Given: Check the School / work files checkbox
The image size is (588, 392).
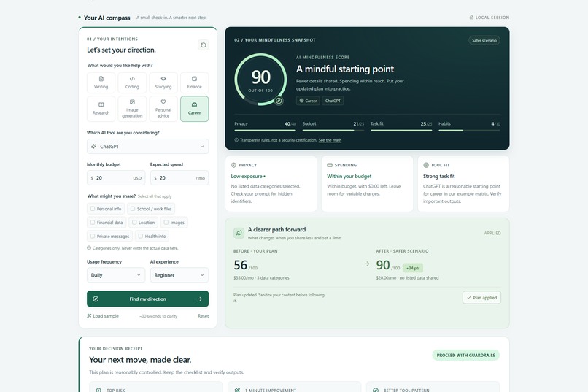Looking at the screenshot, I should 133,209.
